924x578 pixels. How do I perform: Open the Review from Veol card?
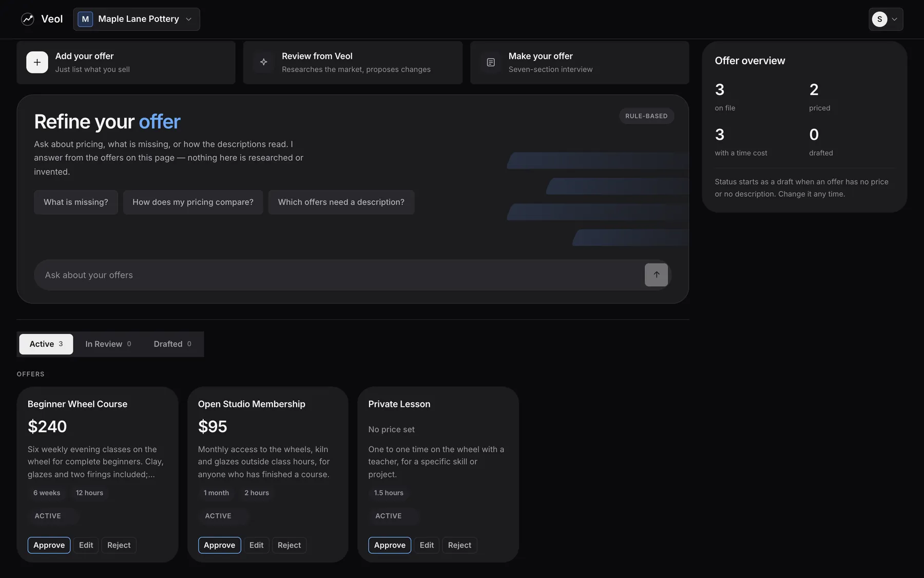(353, 62)
